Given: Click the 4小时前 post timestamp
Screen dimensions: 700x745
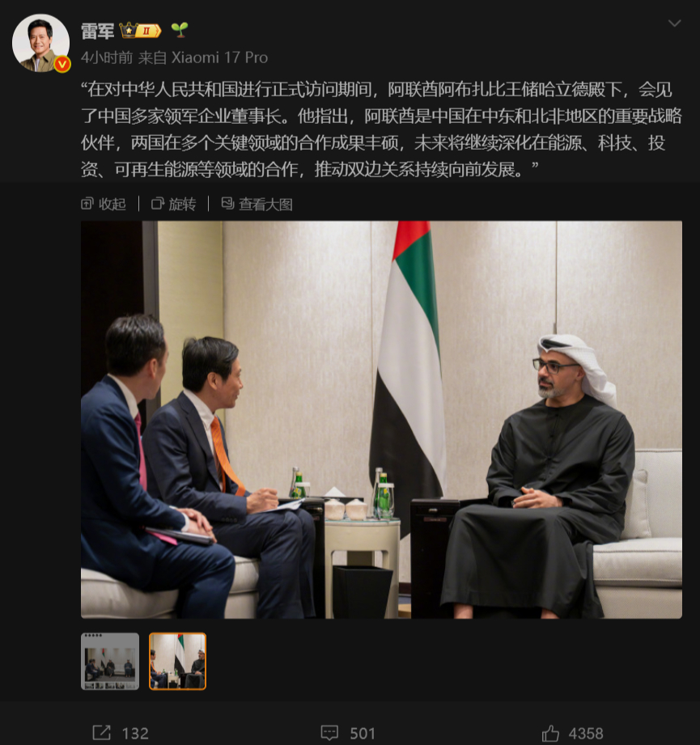Looking at the screenshot, I should click(107, 57).
